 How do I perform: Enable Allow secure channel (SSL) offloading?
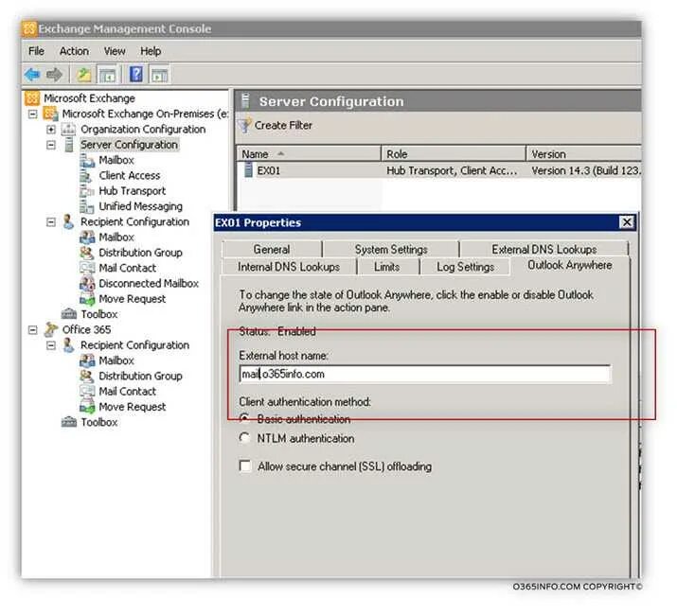(x=245, y=466)
